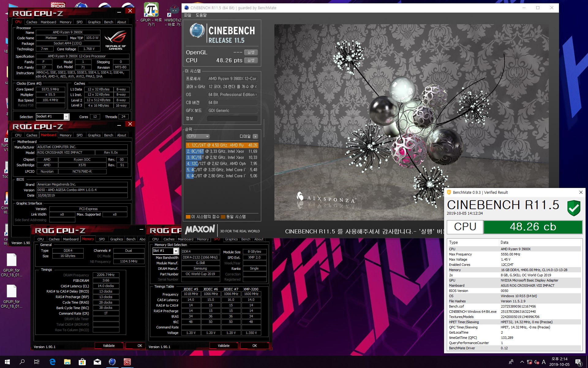Switch to Caches tab in top CPU-Z

coord(32,22)
